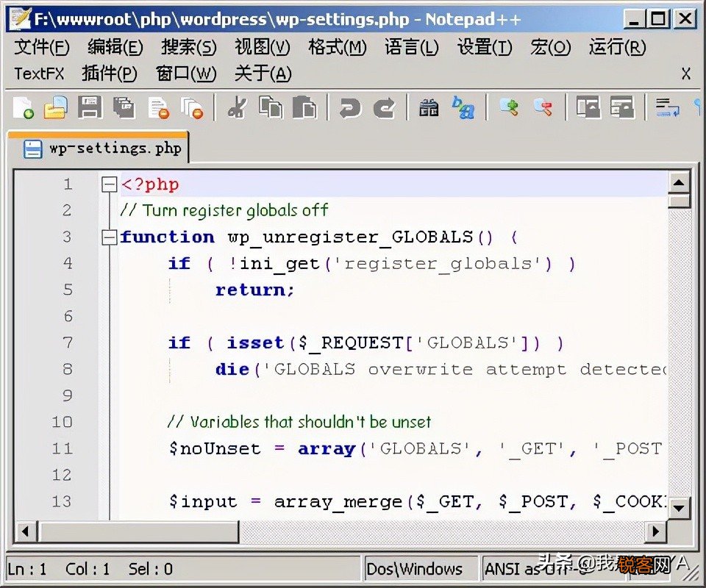
Task: Click the 'Variables that shouldn't be unset' comment
Action: tap(299, 423)
